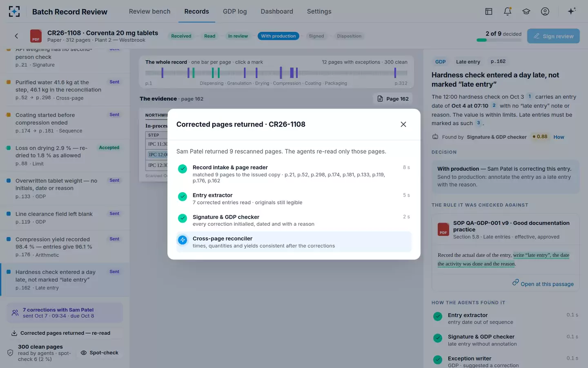This screenshot has width=588, height=368.
Task: Go to the Dashboard tab
Action: click(277, 11)
